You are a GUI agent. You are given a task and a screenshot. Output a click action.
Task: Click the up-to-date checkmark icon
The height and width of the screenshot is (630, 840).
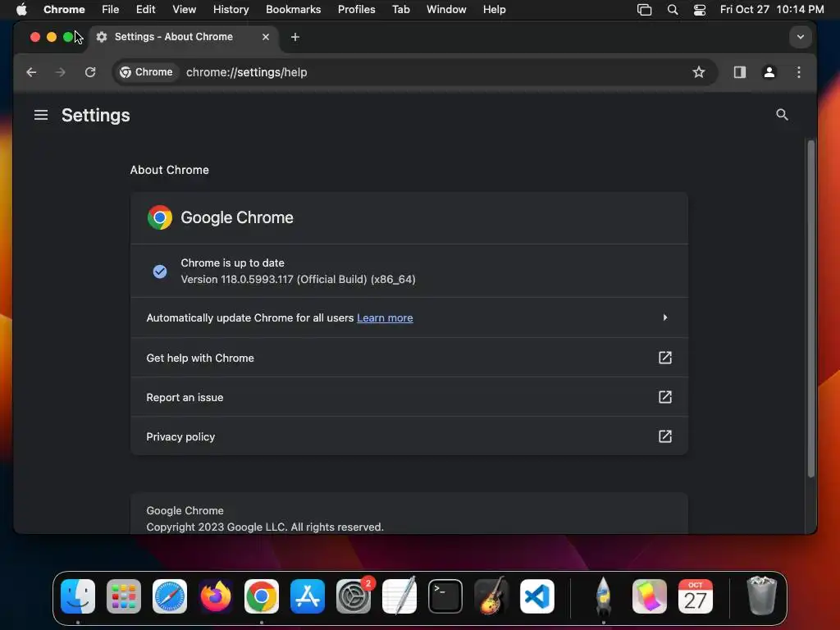click(160, 272)
